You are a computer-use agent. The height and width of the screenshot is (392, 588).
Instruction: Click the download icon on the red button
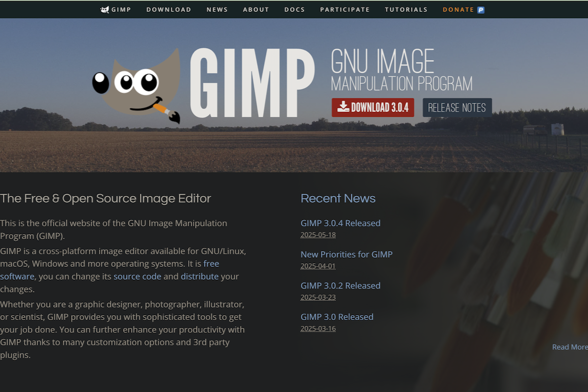343,107
